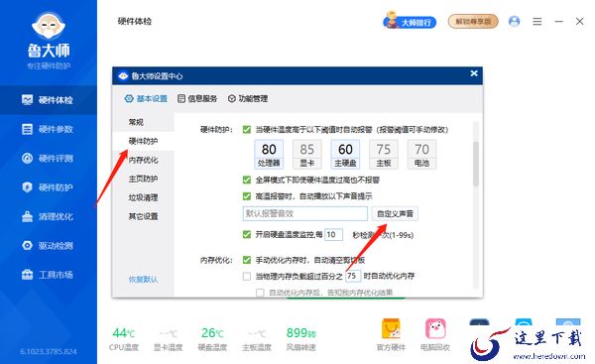Select 硬件防护 in settings category list
This screenshot has width=595, height=364.
click(x=144, y=141)
